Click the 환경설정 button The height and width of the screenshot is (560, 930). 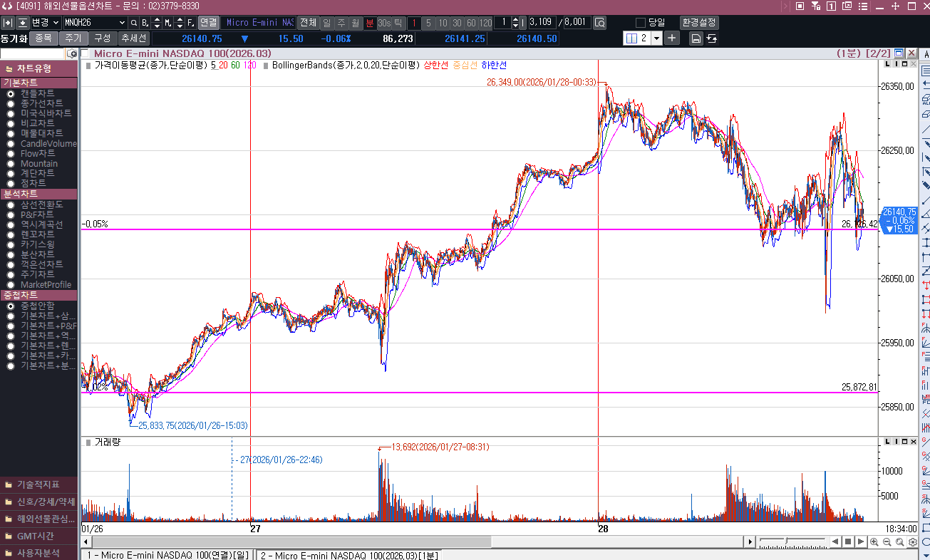tap(699, 23)
